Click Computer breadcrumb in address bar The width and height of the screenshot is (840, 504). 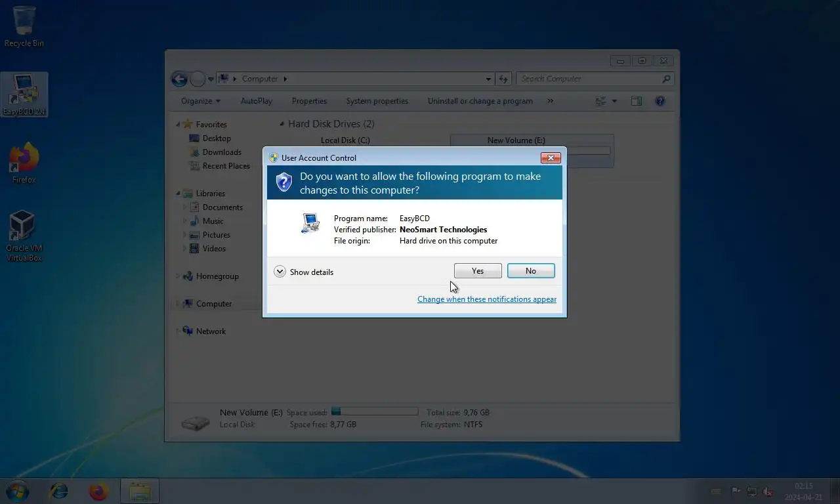click(x=260, y=79)
